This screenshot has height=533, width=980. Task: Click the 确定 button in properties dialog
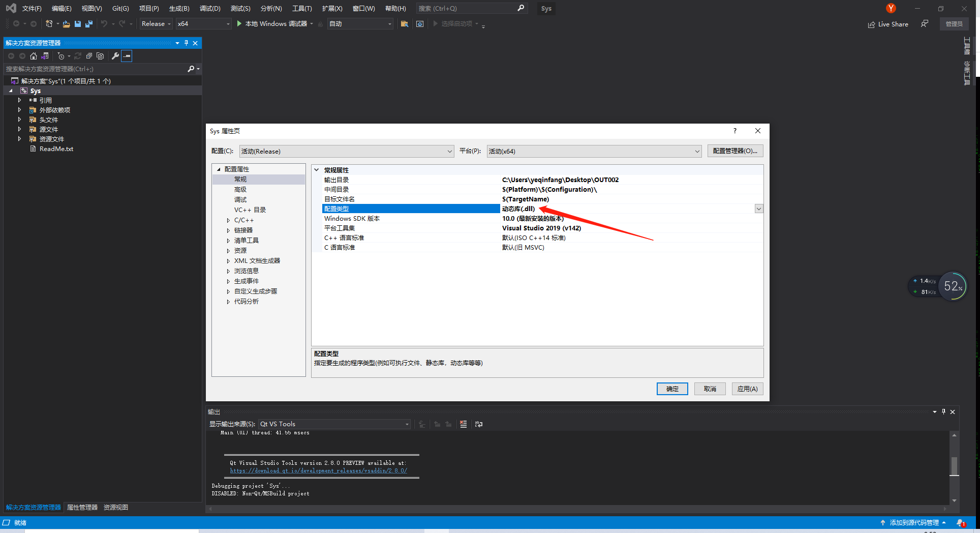coord(672,389)
